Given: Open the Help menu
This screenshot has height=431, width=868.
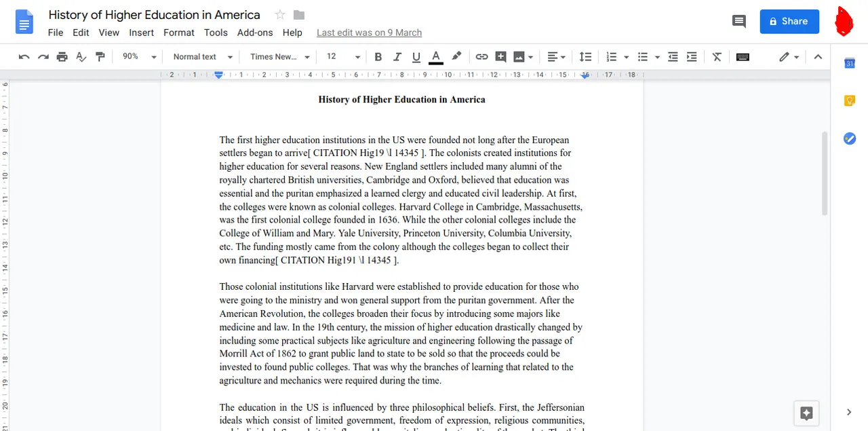Looking at the screenshot, I should (292, 33).
